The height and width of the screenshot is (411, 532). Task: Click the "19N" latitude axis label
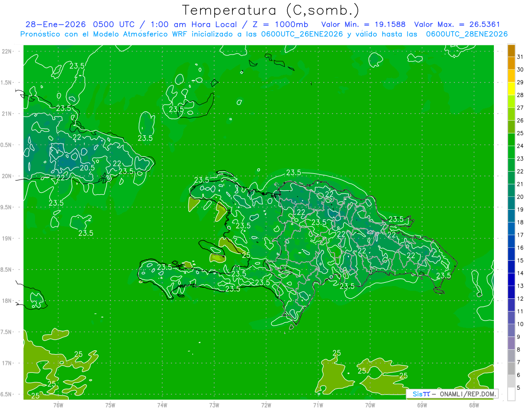pos(7,238)
